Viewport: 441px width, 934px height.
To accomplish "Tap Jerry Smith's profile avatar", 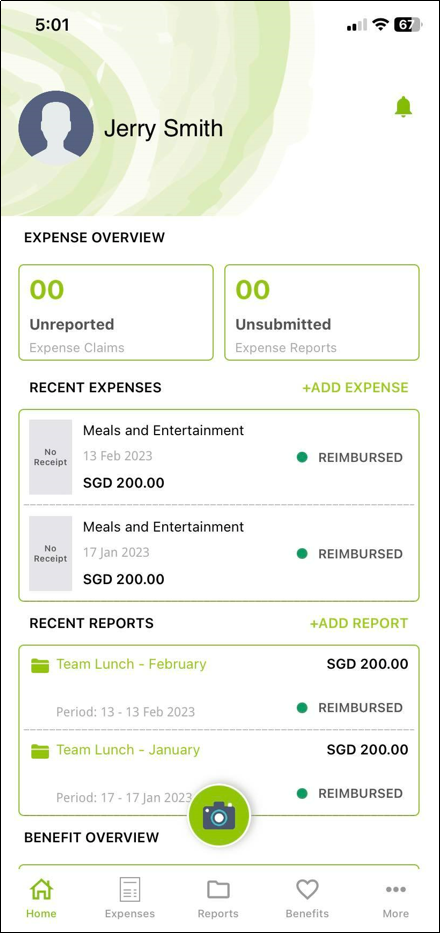I will point(56,128).
